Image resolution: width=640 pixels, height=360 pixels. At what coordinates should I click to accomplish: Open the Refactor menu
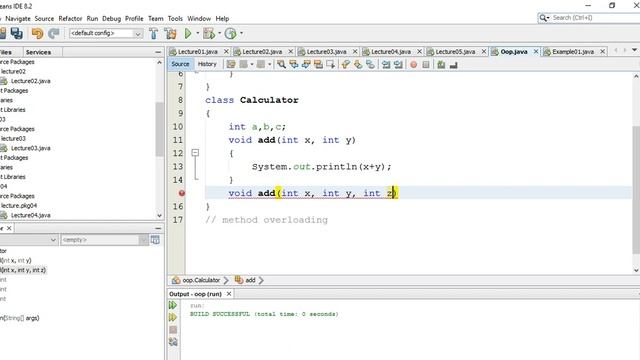(x=70, y=18)
